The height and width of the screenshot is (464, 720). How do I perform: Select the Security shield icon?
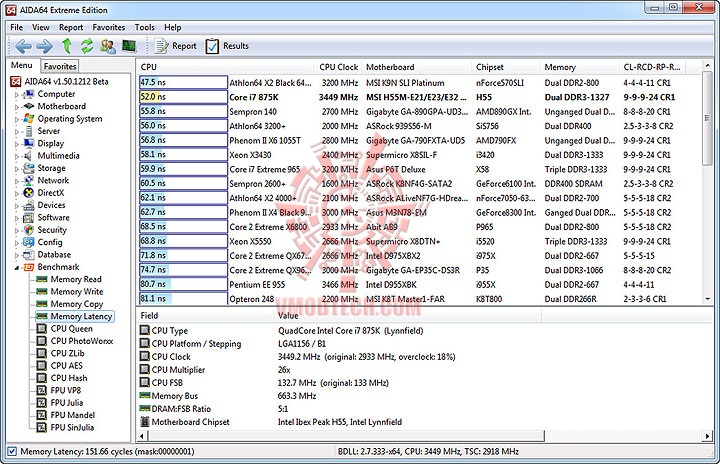28,230
